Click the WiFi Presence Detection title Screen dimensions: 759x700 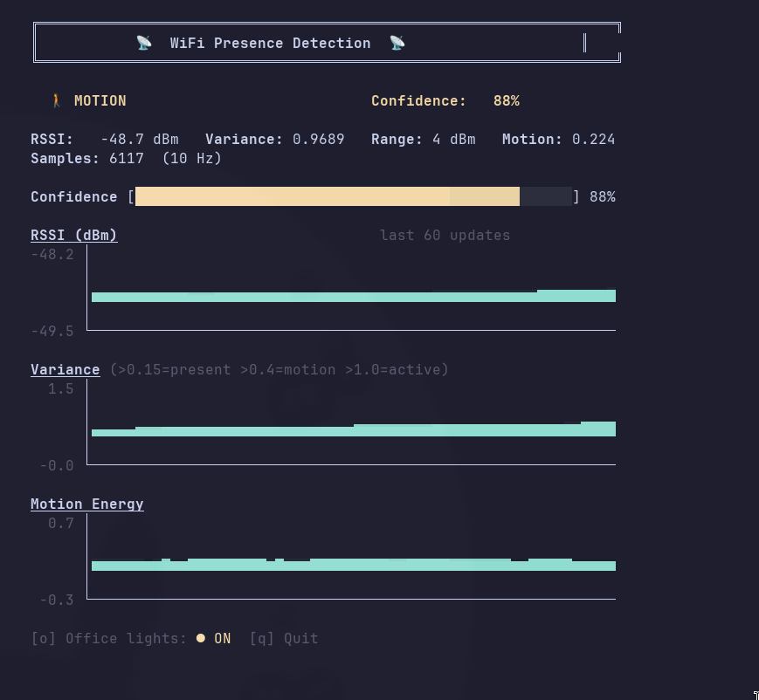coord(270,43)
